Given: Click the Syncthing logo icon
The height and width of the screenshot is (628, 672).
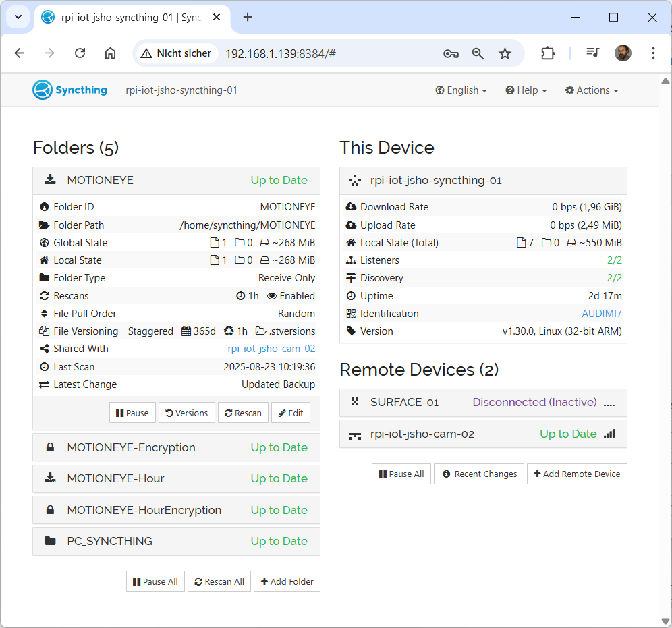Looking at the screenshot, I should click(43, 90).
